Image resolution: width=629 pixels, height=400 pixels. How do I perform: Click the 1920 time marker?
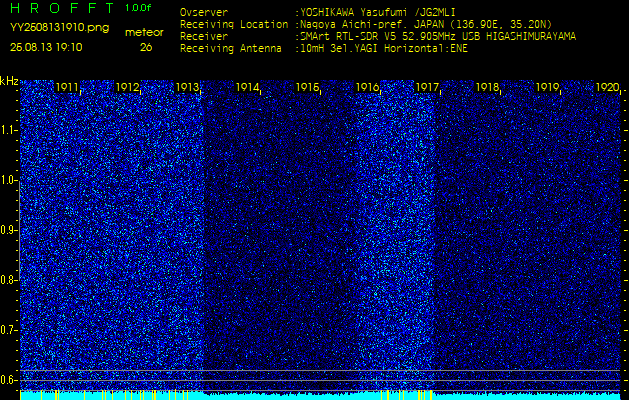pos(607,87)
